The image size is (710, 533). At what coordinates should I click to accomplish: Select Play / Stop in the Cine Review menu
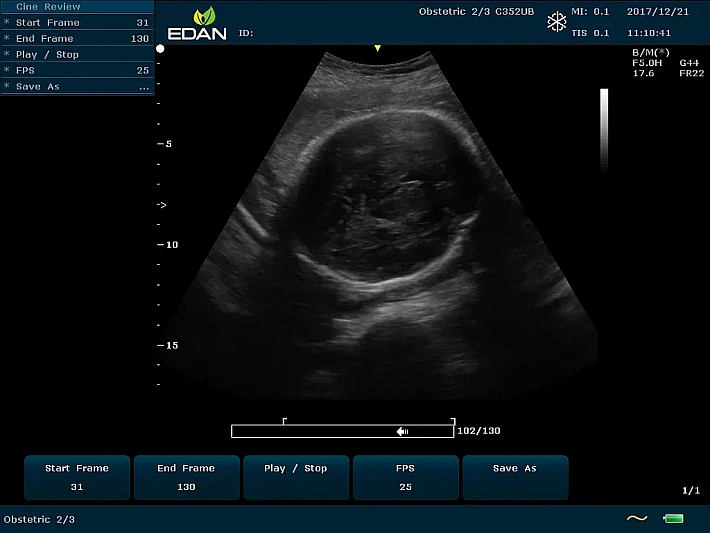(77, 54)
